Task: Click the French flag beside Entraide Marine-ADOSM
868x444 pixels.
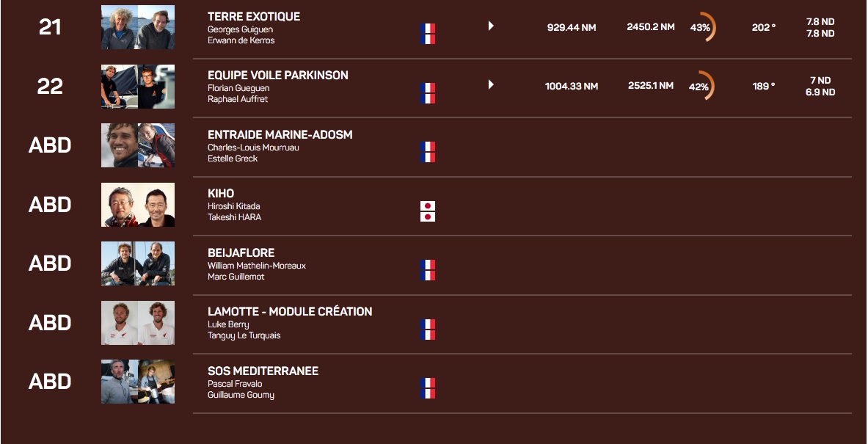Action: 428,152
